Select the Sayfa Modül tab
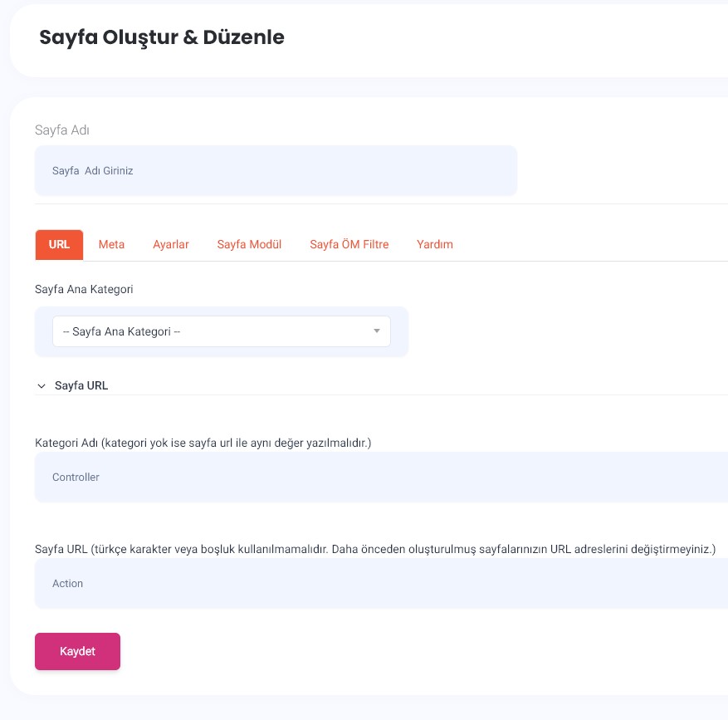The height and width of the screenshot is (720, 728). point(249,245)
